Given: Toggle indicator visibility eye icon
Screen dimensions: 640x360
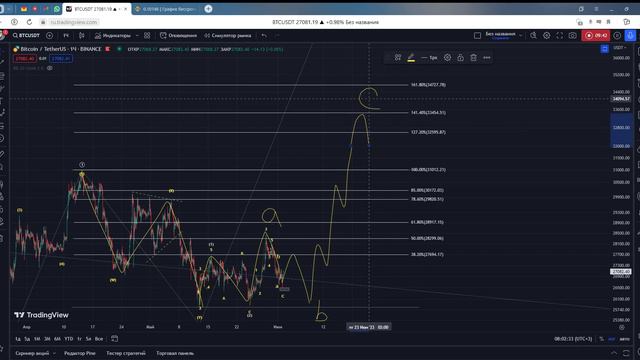Looking at the screenshot, I should 50,68.
